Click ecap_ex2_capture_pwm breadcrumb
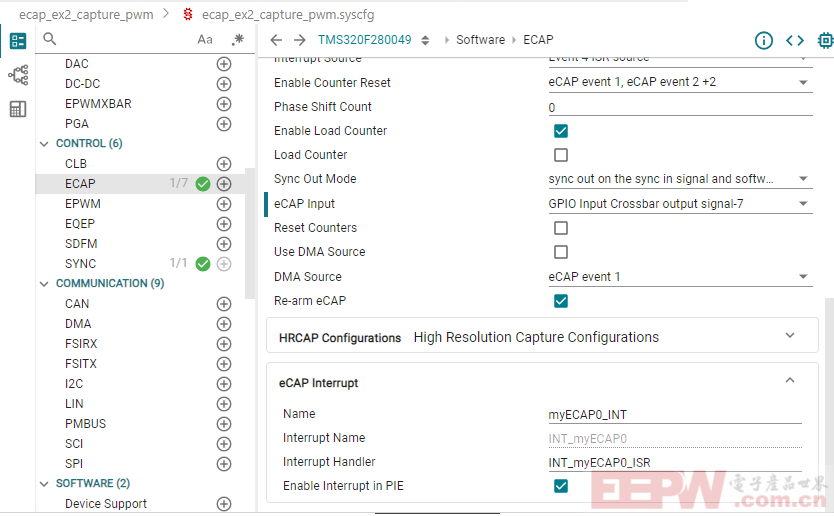834x516 pixels. [86, 15]
